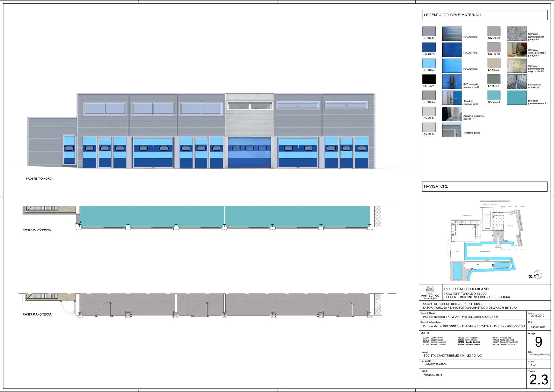This screenshot has height=392, width=554.
Task: Click the Cemento appoggio pilastro photo
Action: pyautogui.click(x=516, y=50)
